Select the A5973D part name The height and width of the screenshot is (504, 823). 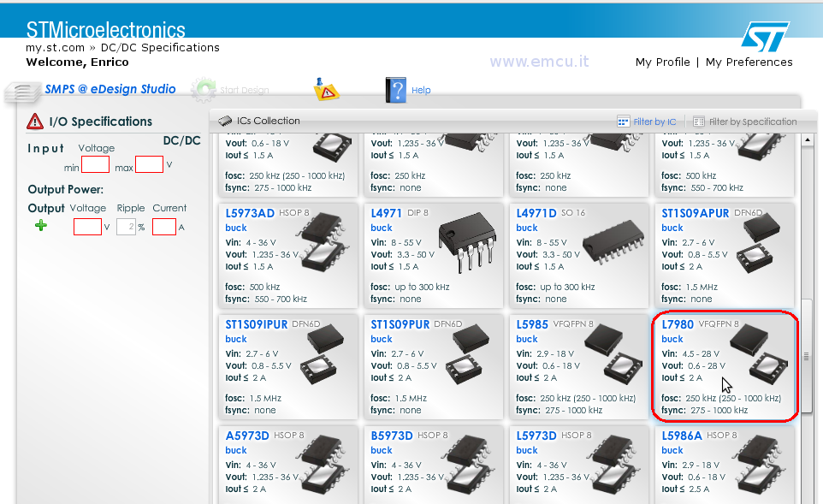click(246, 436)
